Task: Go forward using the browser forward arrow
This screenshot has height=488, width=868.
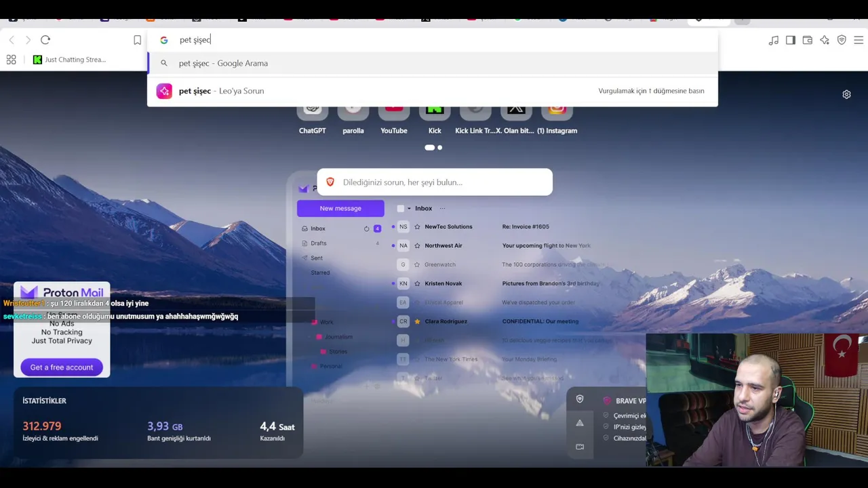Action: point(28,40)
